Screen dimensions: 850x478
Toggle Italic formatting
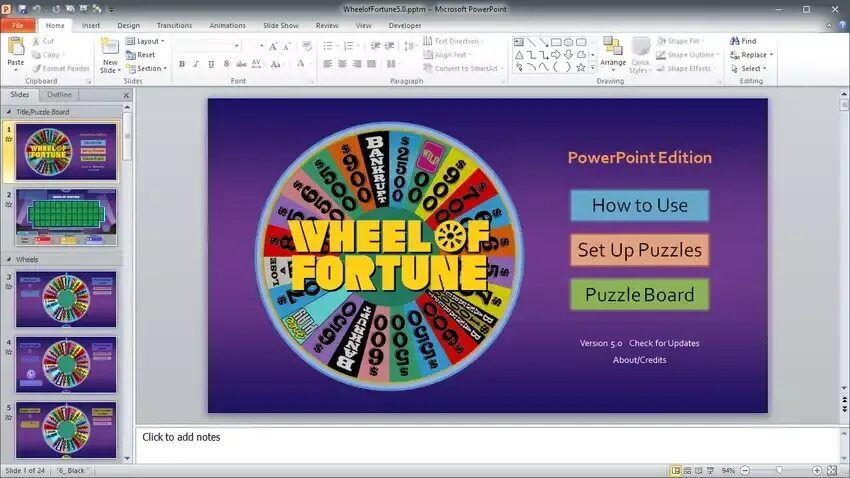point(196,64)
